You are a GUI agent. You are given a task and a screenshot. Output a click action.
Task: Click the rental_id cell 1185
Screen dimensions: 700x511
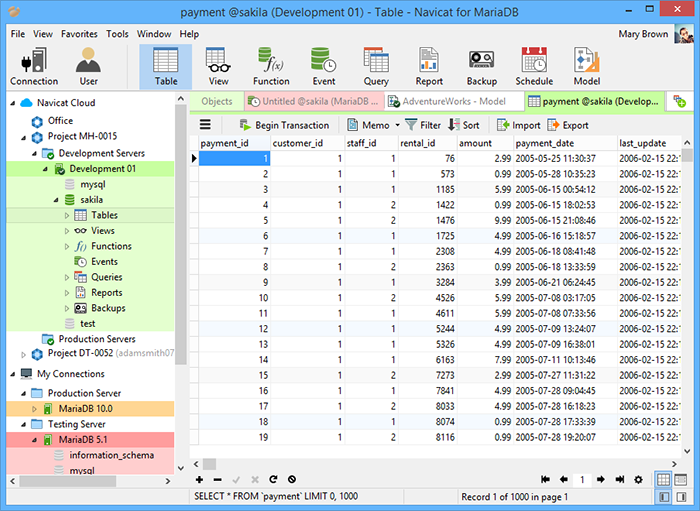pos(428,189)
